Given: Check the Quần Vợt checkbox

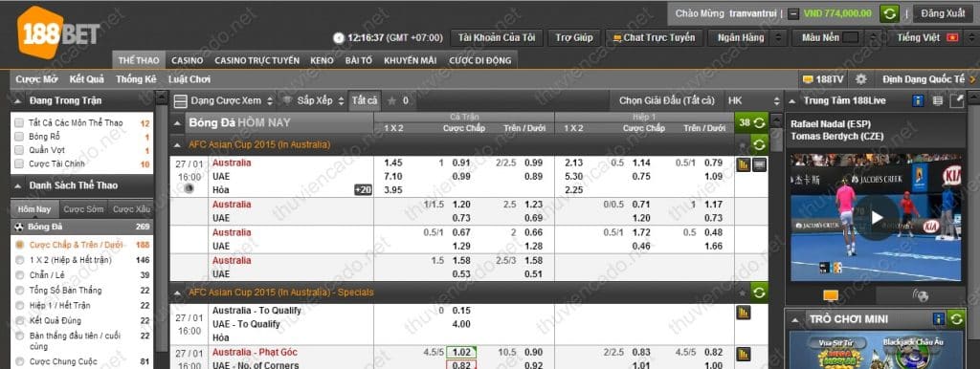Looking at the screenshot, I should [19, 150].
